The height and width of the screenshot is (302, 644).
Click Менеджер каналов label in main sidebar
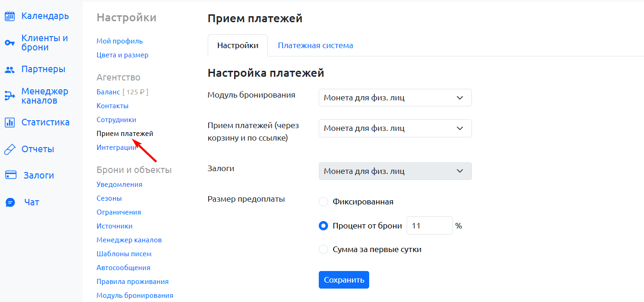click(x=44, y=96)
